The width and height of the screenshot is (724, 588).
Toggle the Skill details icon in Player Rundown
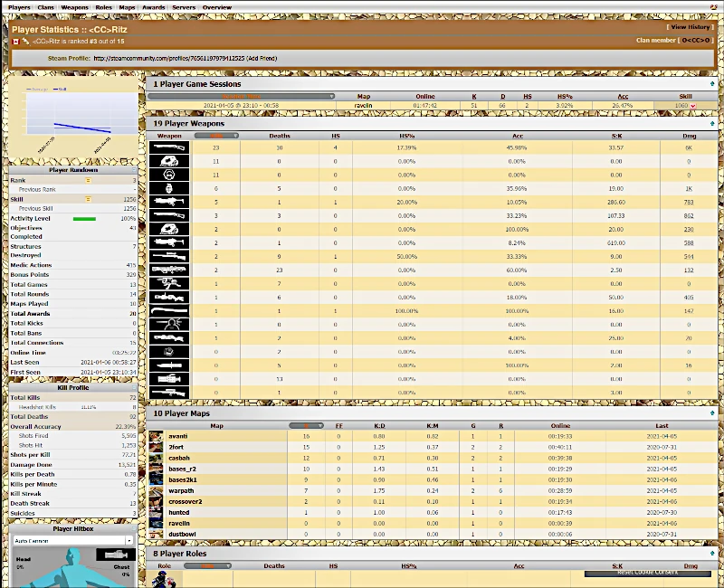(88, 199)
